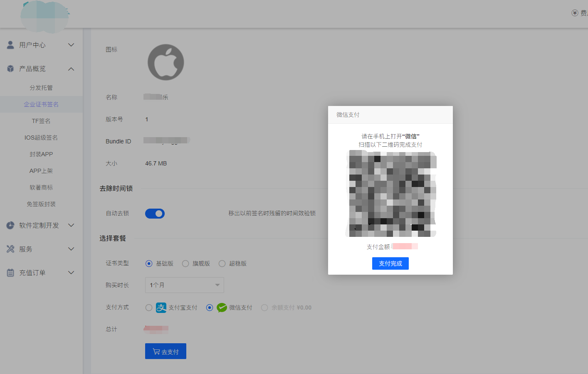Viewport: 588px width, 374px height.
Task: Click the 充值订单 clipboard icon
Action: pyautogui.click(x=10, y=273)
